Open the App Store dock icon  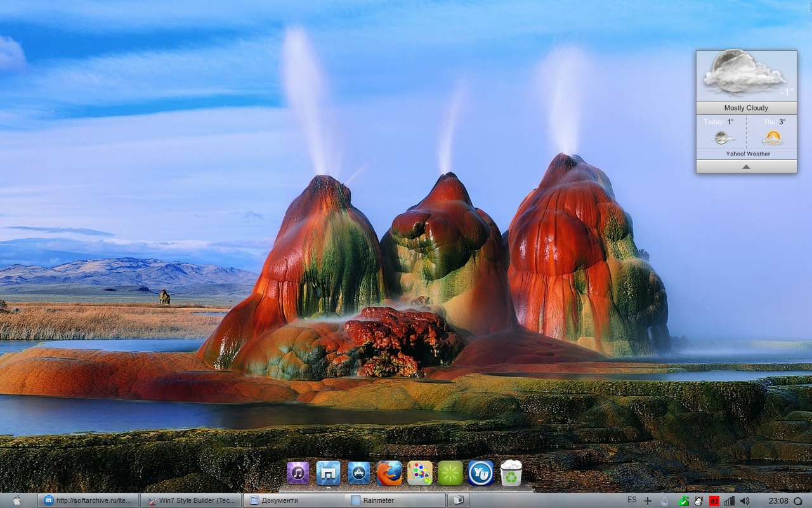pyautogui.click(x=359, y=473)
